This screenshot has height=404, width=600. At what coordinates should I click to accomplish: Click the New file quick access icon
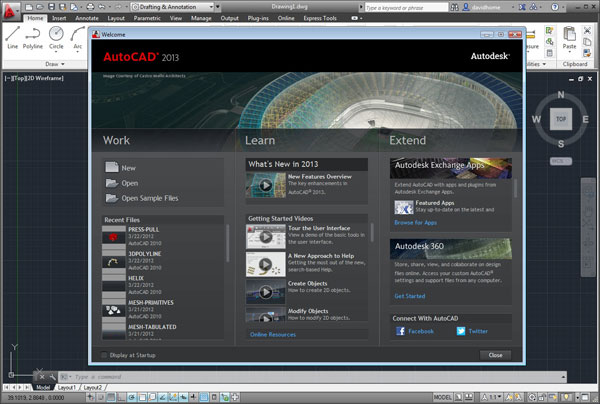pos(29,7)
